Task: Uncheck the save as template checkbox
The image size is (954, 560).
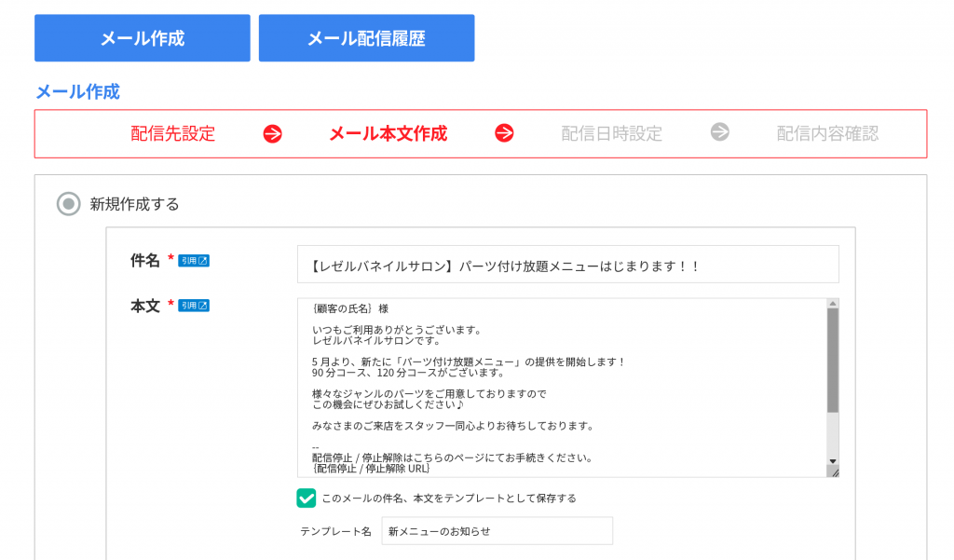Action: click(307, 498)
